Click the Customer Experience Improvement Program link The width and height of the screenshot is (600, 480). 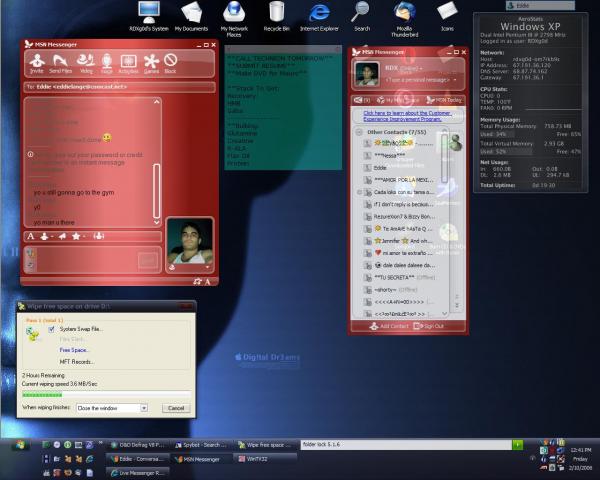click(x=408, y=116)
